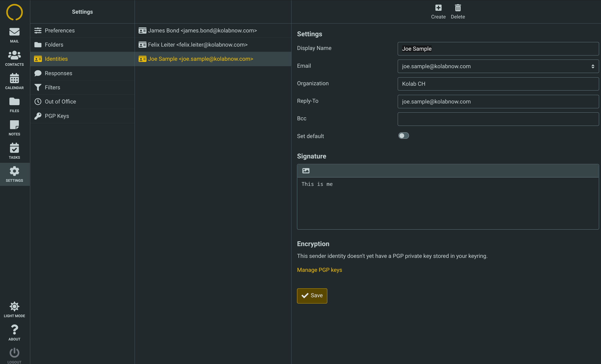Go to Contacts in the sidebar
The height and width of the screenshot is (364, 601).
tap(14, 58)
